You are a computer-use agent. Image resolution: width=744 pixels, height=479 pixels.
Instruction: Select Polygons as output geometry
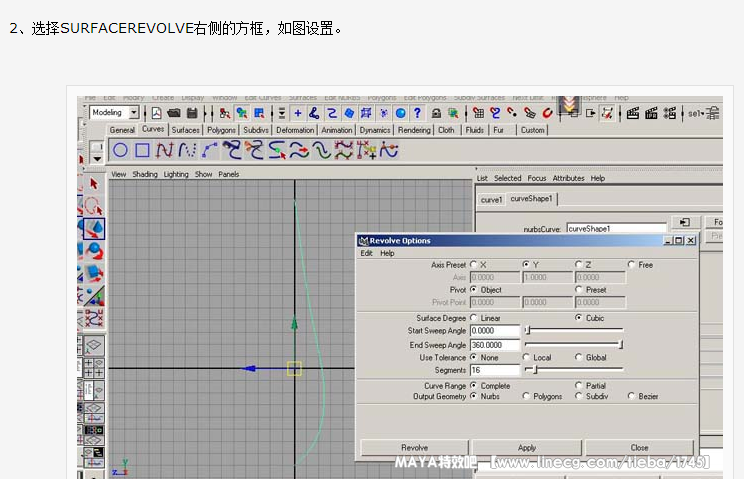tap(527, 396)
